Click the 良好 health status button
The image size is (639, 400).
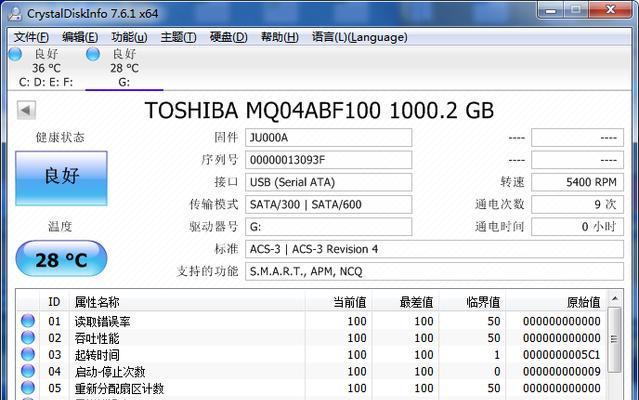[61, 178]
